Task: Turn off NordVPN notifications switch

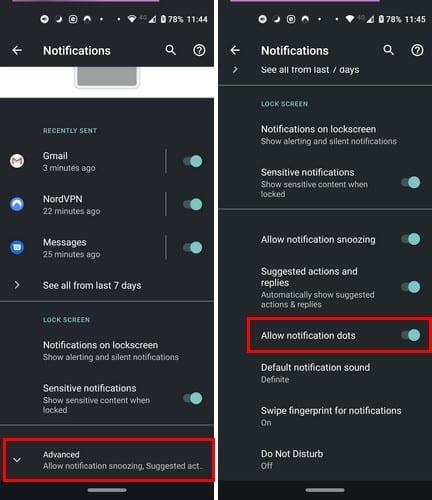Action: pyautogui.click(x=193, y=204)
